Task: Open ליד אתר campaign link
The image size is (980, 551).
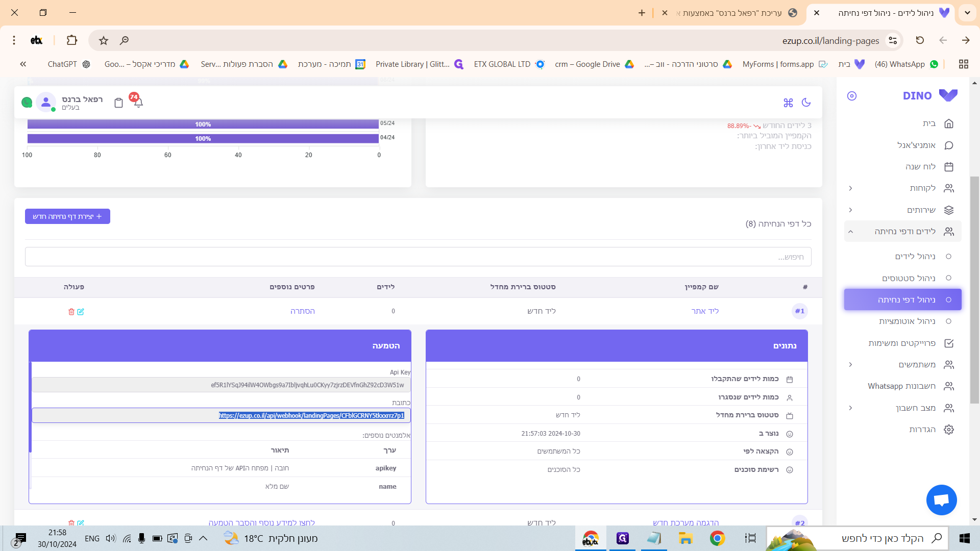Action: [x=705, y=311]
